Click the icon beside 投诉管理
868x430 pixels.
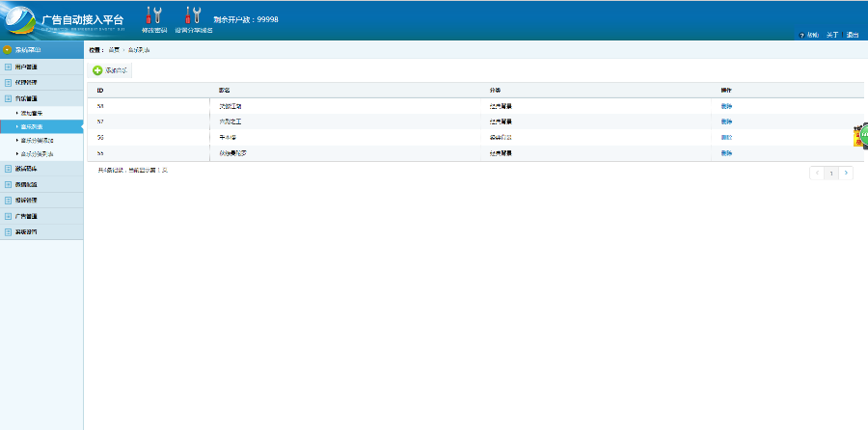[x=8, y=200]
